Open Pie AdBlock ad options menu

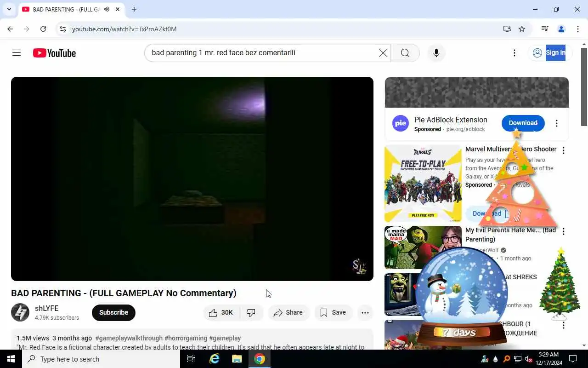click(x=556, y=123)
